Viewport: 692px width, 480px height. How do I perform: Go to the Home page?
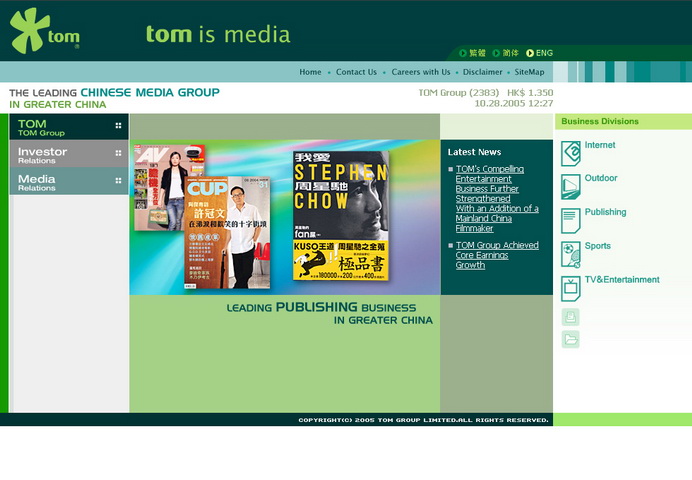[x=310, y=72]
